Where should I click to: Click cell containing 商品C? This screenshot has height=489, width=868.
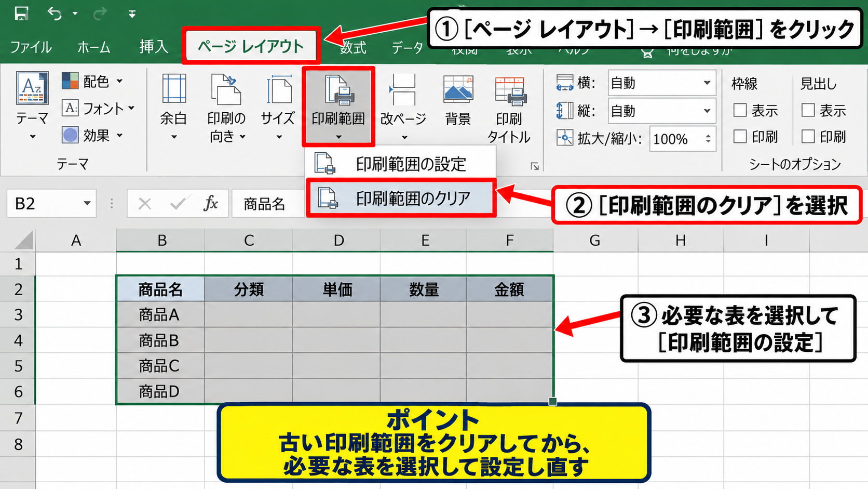(x=160, y=366)
